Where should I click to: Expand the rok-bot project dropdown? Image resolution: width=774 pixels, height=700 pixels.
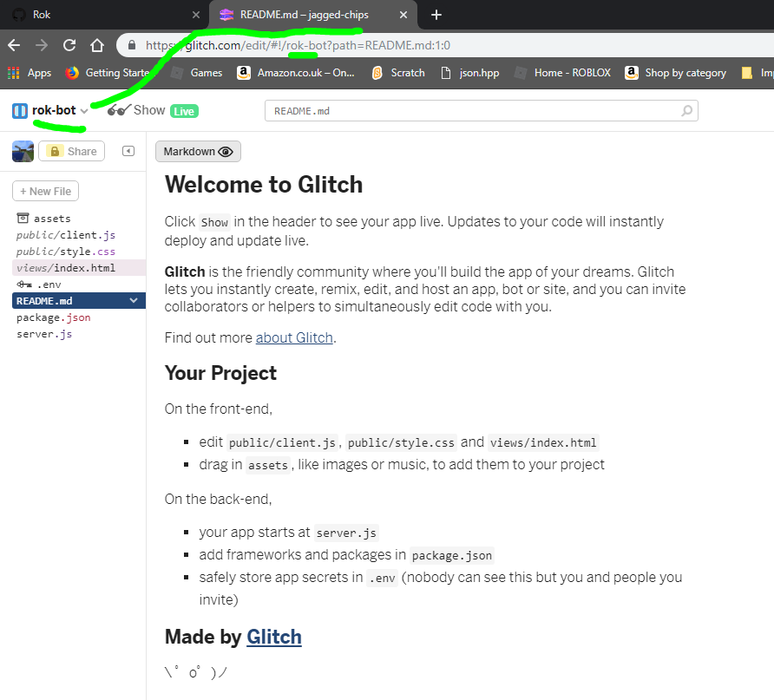pyautogui.click(x=84, y=111)
